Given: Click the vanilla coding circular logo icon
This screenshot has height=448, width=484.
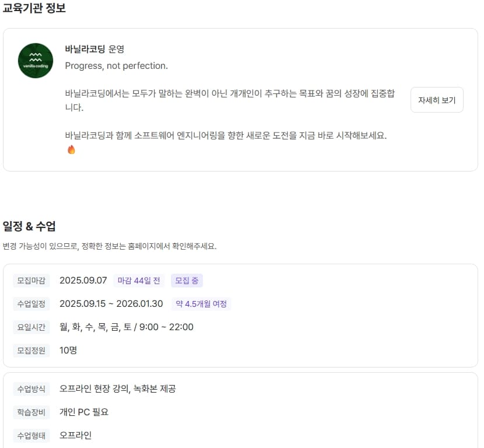Looking at the screenshot, I should pos(35,61).
